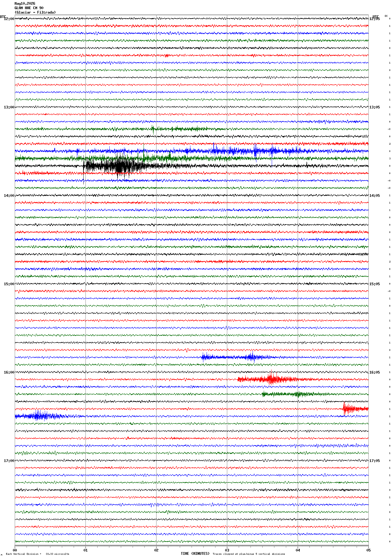Click the 13:00 hour label on left
The image size is (392, 558).
tap(9, 107)
